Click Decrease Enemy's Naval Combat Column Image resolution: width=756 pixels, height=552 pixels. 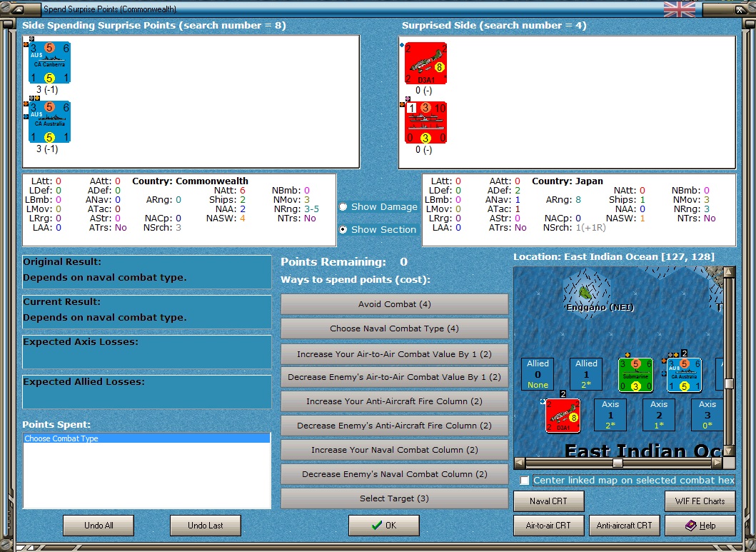394,474
